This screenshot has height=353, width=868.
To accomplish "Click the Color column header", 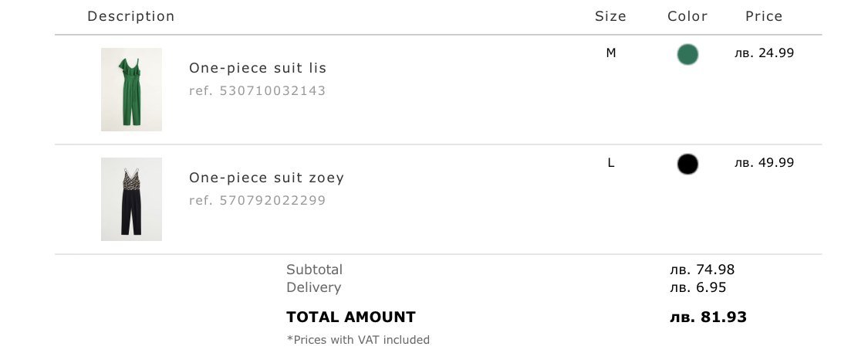I will [x=687, y=16].
